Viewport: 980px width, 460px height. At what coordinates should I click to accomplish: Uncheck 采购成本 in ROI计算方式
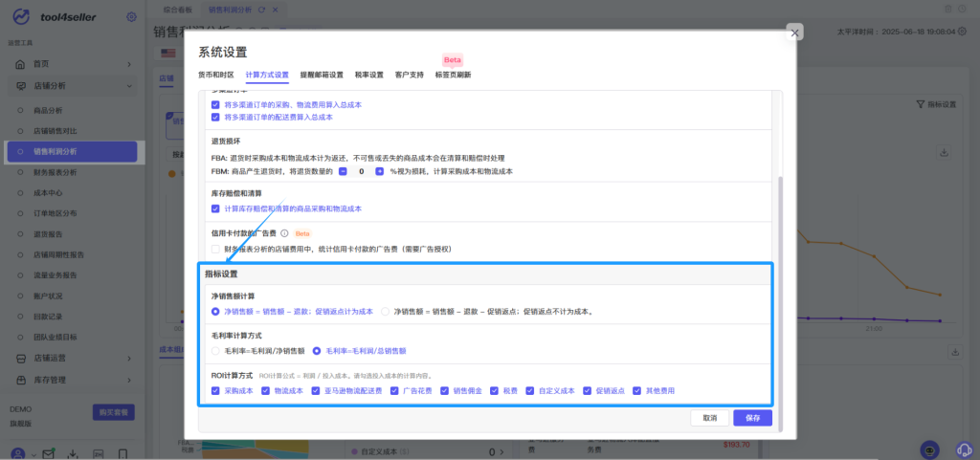(x=215, y=391)
